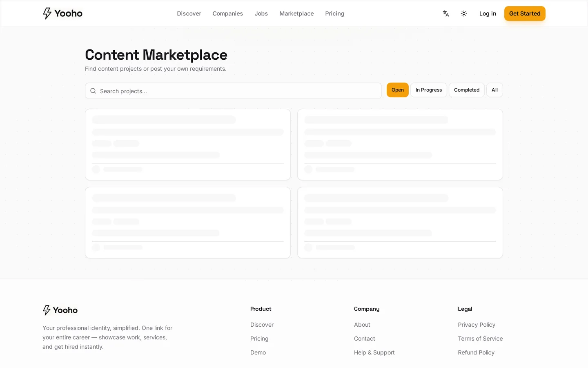588x368 pixels.
Task: Click the Content Marketplace heading
Action: tap(156, 55)
